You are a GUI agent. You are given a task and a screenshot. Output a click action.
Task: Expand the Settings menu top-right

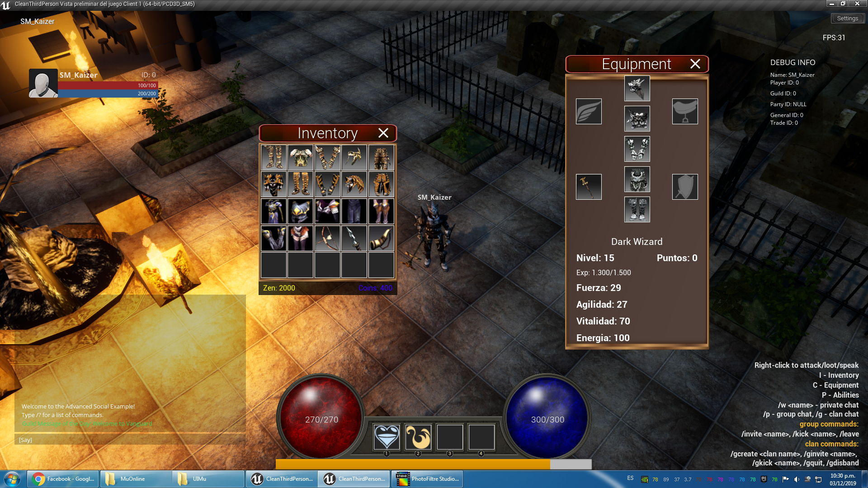(847, 18)
